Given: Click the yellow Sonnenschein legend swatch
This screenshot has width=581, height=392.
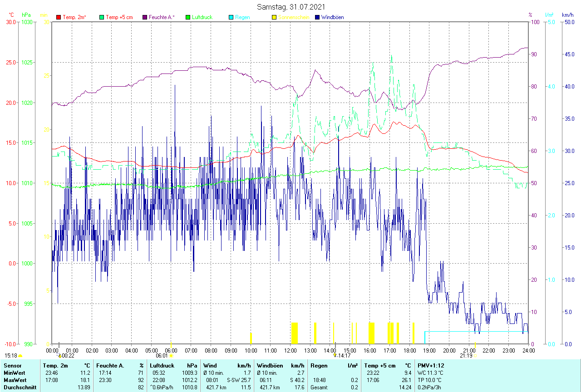Looking at the screenshot, I should (x=274, y=17).
